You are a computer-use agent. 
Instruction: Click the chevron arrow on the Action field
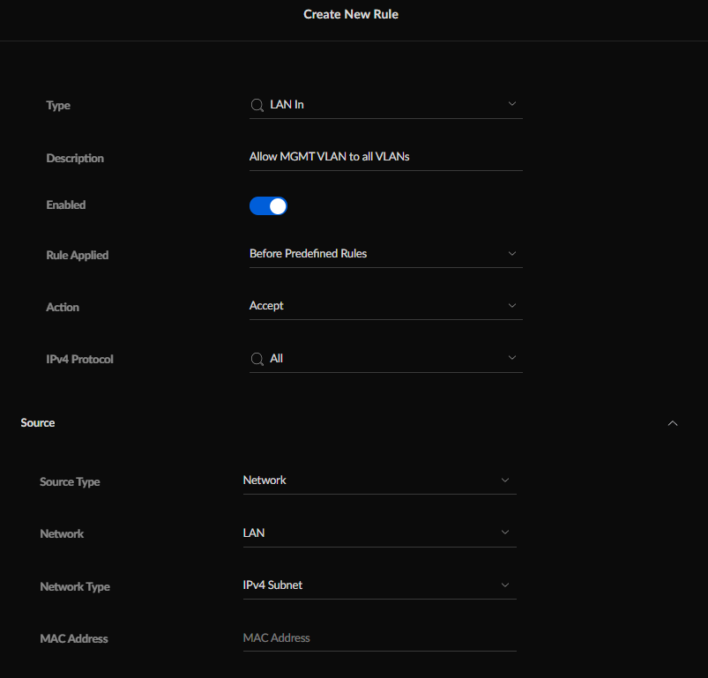tap(512, 306)
